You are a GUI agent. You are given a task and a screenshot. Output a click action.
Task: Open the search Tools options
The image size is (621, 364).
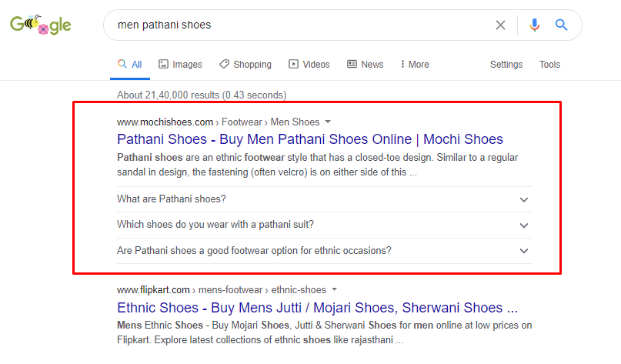pos(549,64)
